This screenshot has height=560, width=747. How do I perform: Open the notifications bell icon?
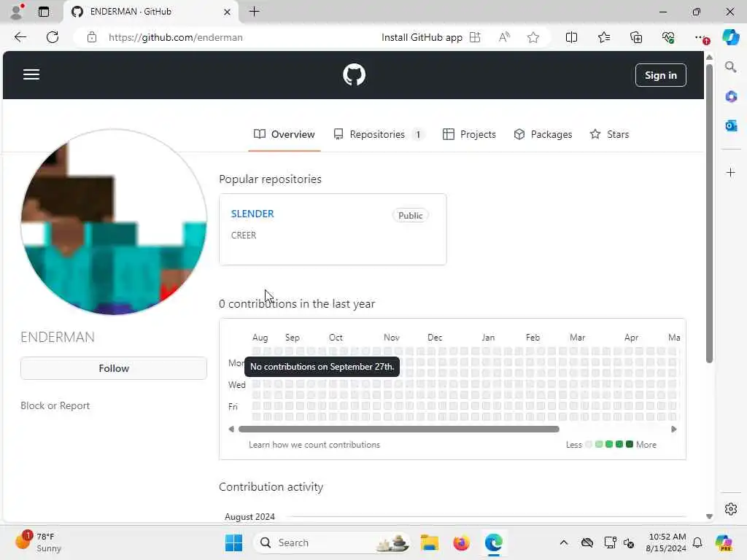(x=697, y=542)
